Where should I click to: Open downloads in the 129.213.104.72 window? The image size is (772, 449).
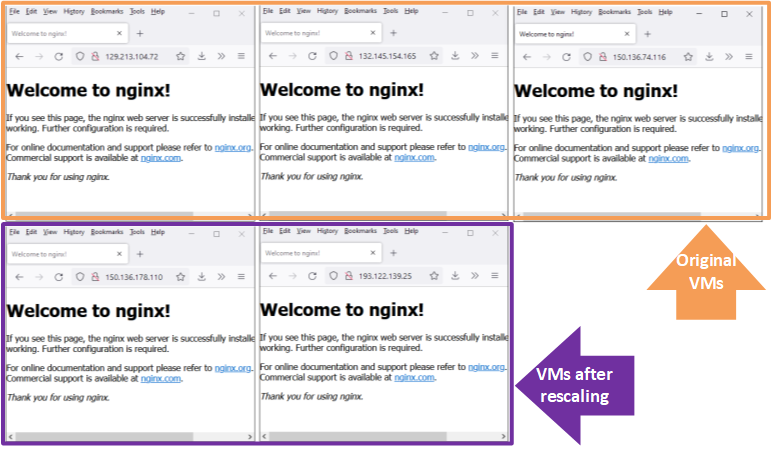[x=201, y=56]
